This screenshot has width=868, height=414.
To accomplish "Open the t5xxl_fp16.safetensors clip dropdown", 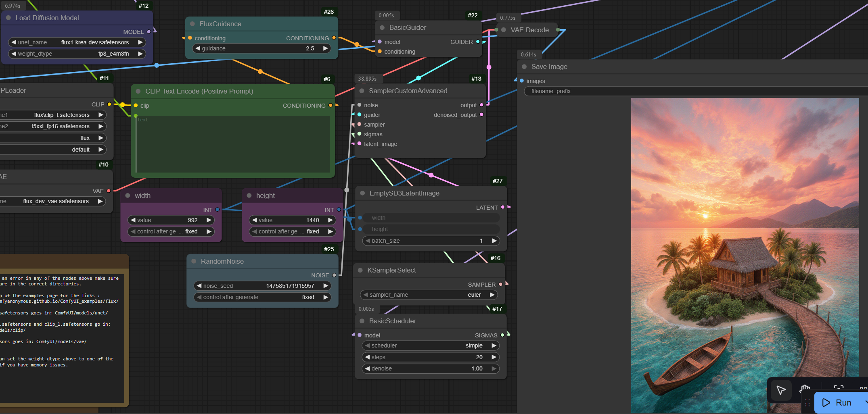I will pos(53,126).
